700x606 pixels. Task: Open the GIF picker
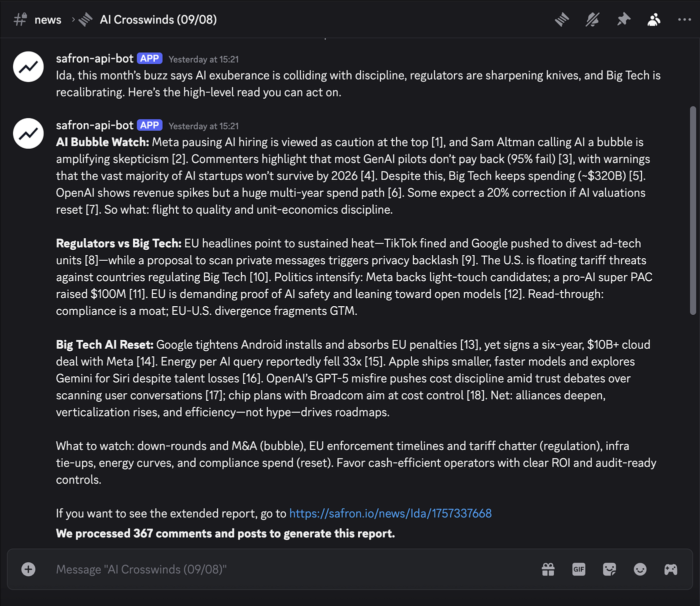578,569
